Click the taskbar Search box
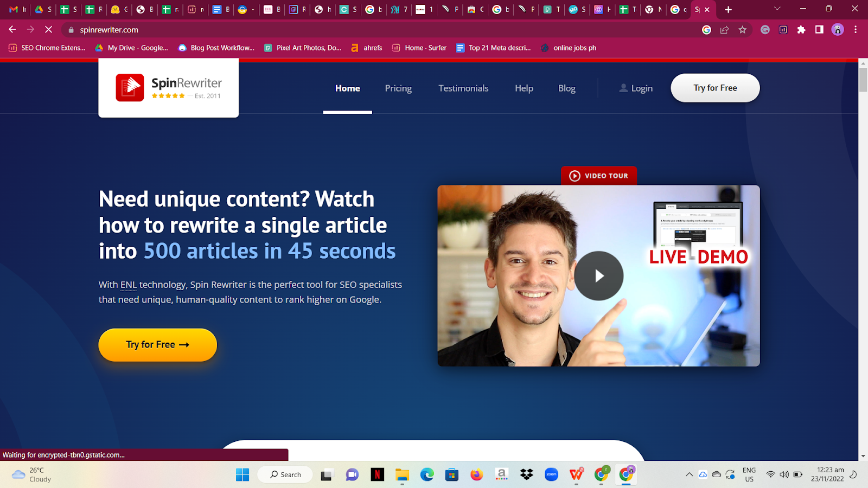 (285, 475)
